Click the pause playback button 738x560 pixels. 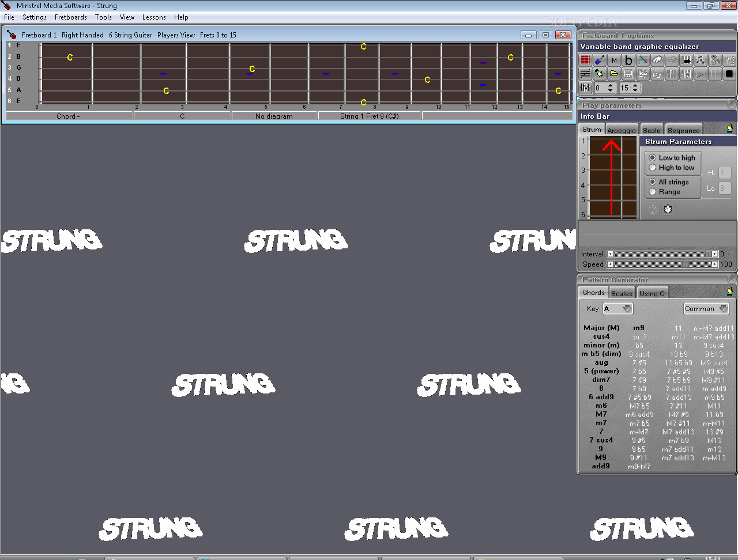(715, 74)
